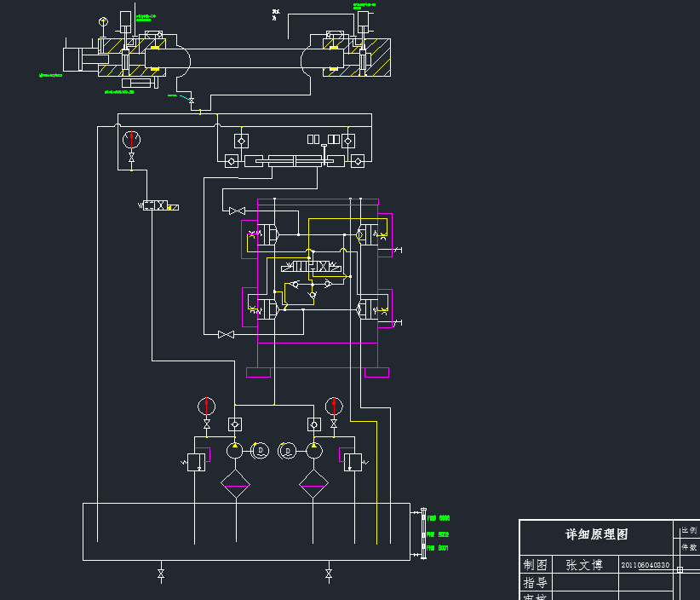Select the right motor symbol labeled D
The width and height of the screenshot is (700, 600).
287,451
